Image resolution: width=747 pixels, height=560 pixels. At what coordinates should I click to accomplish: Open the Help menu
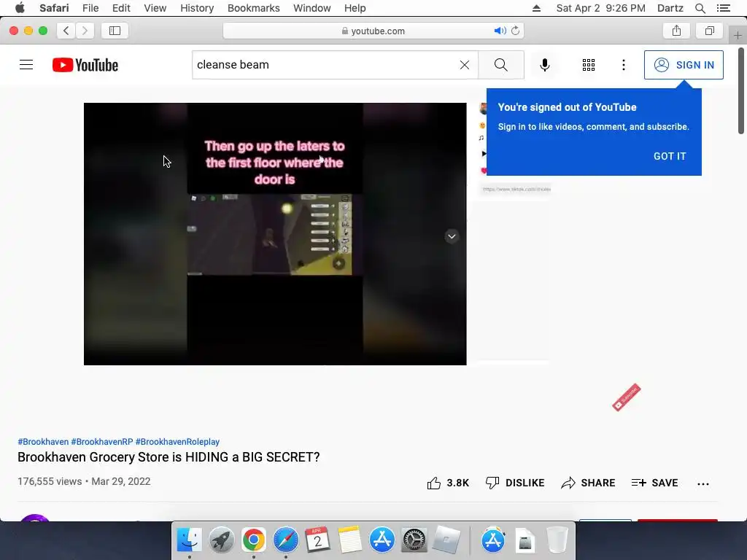pos(355,8)
